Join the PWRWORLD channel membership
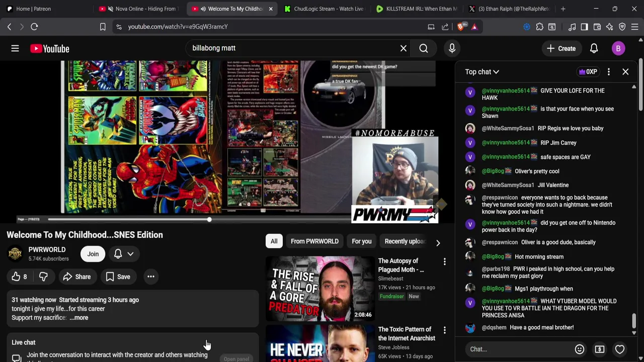This screenshot has height=362, width=644. 93,254
